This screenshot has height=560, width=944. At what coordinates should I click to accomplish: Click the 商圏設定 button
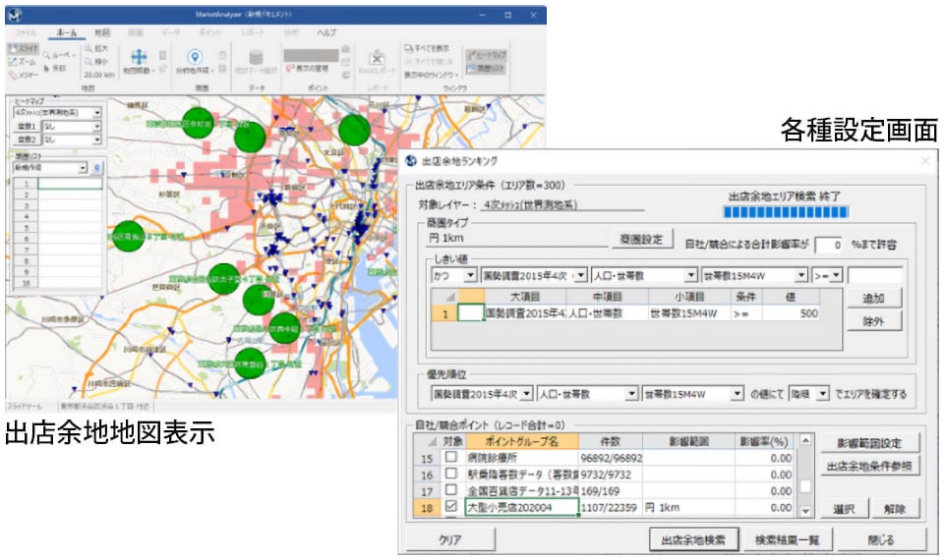[x=641, y=240]
